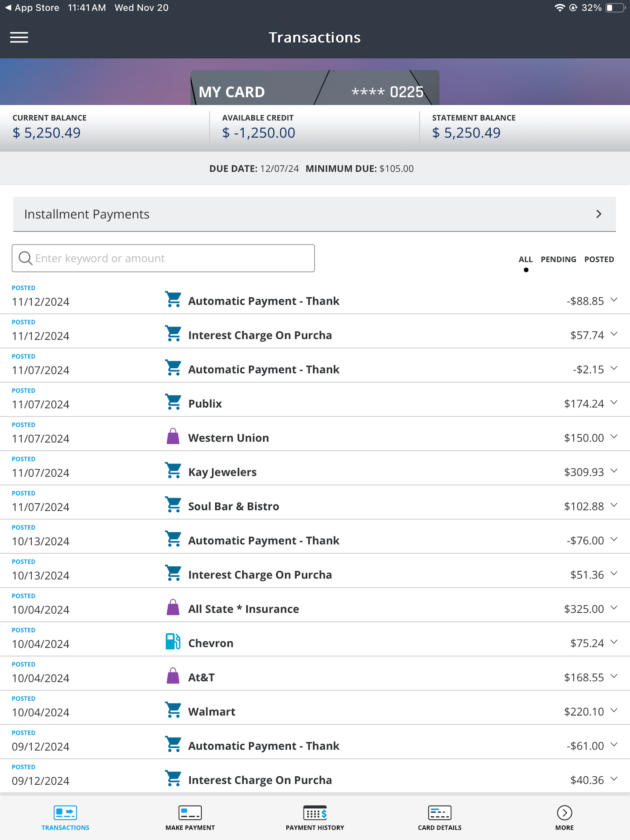This screenshot has width=630, height=840.
Task: Tap the available credit $-1,250.00
Action: click(258, 133)
